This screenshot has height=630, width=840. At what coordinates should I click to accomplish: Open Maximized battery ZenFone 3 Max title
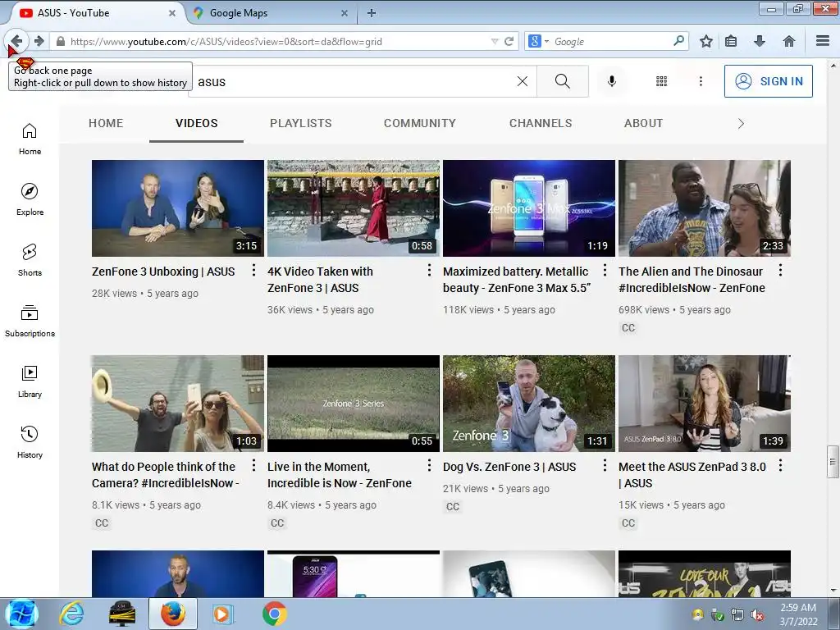(x=517, y=280)
